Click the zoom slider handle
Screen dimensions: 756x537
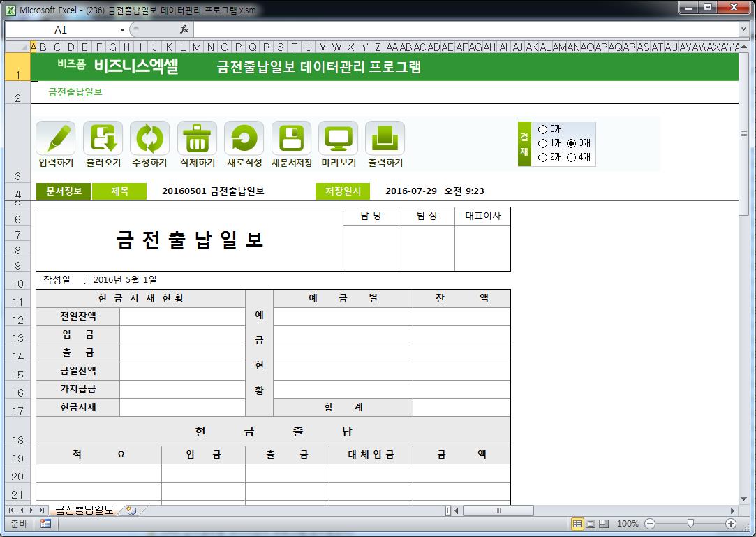690,524
